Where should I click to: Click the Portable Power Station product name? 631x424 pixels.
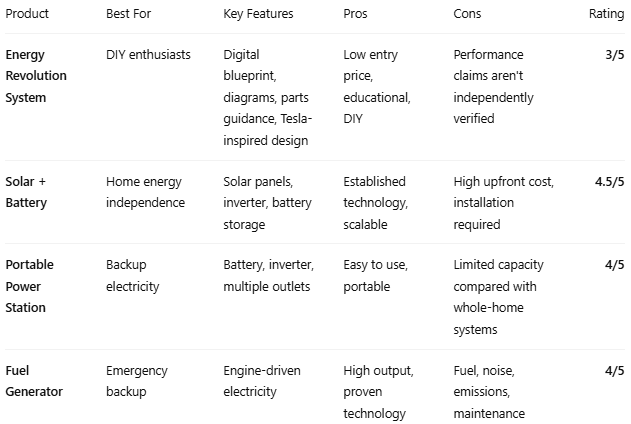click(29, 286)
